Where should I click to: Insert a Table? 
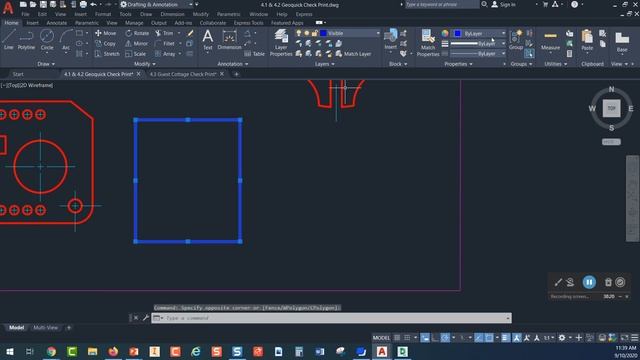(254, 54)
